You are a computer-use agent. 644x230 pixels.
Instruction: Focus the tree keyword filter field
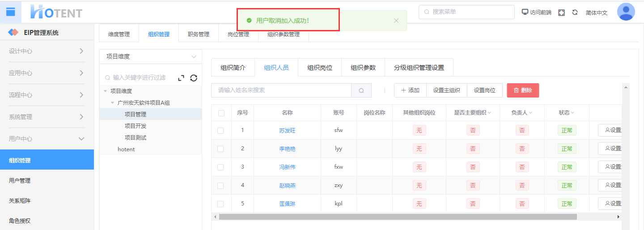(139, 78)
